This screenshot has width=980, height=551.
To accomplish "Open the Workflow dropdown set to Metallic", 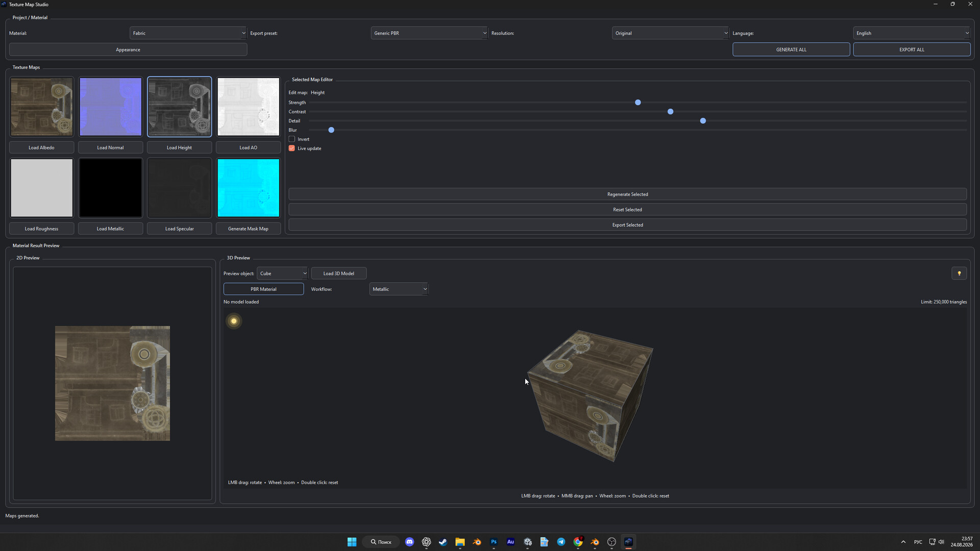I will coord(399,289).
